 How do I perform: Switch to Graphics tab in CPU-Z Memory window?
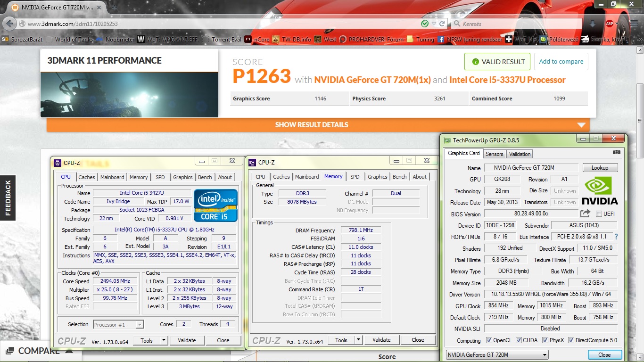378,177
